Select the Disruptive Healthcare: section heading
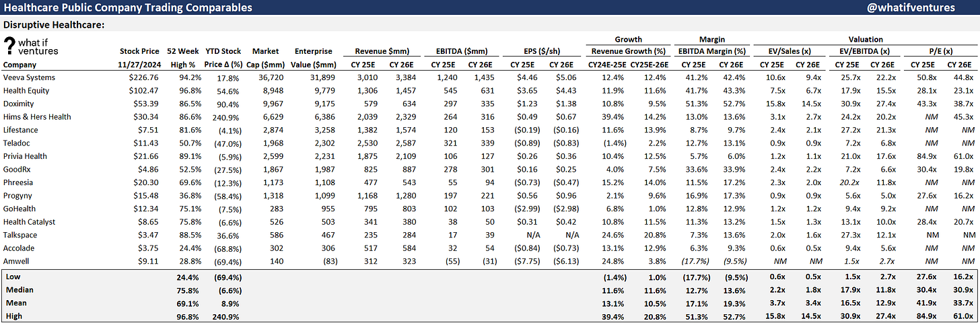The width and height of the screenshot is (980, 325). pos(53,25)
